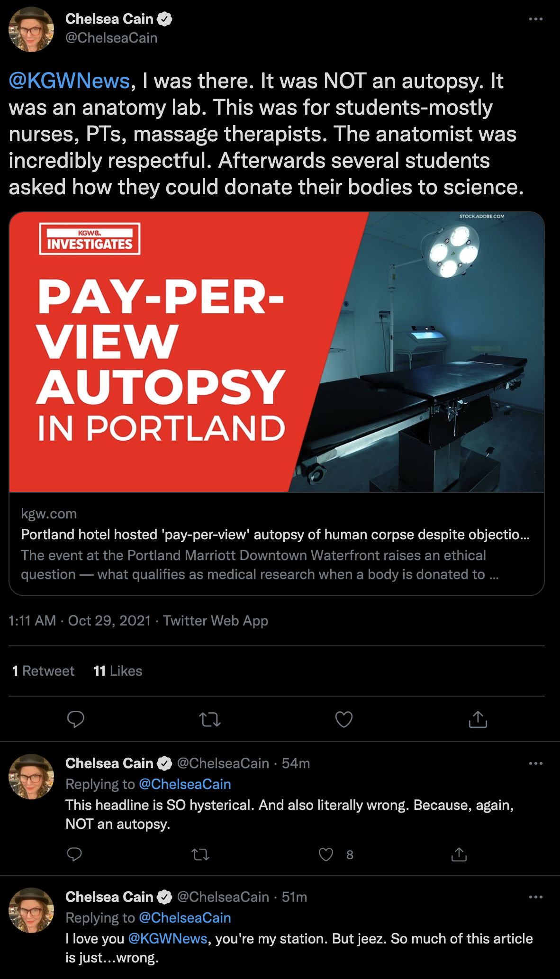This screenshot has height=979, width=560.
Task: Like the main tweet with heart icon
Action: (344, 719)
